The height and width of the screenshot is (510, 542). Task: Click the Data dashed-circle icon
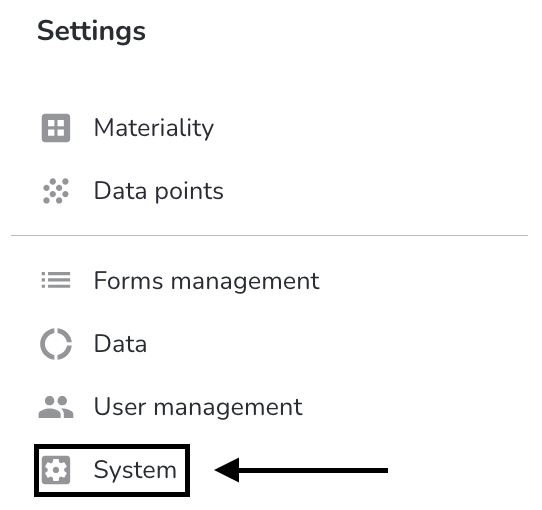[x=56, y=344]
